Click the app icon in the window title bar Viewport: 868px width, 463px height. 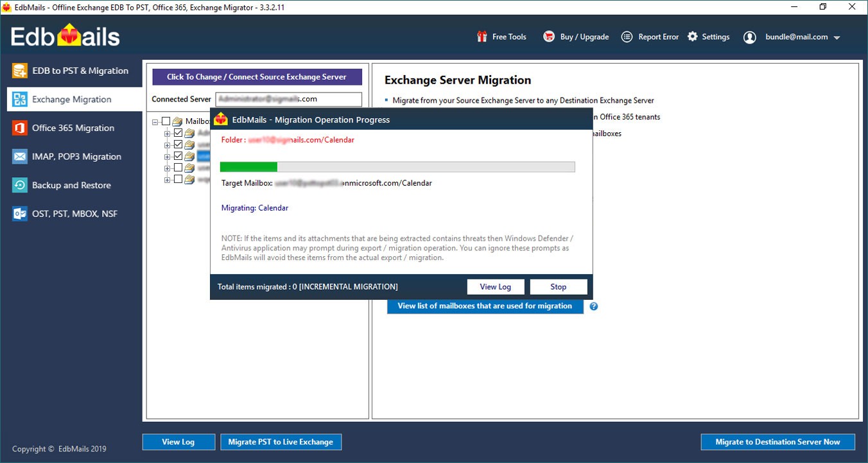click(6, 7)
